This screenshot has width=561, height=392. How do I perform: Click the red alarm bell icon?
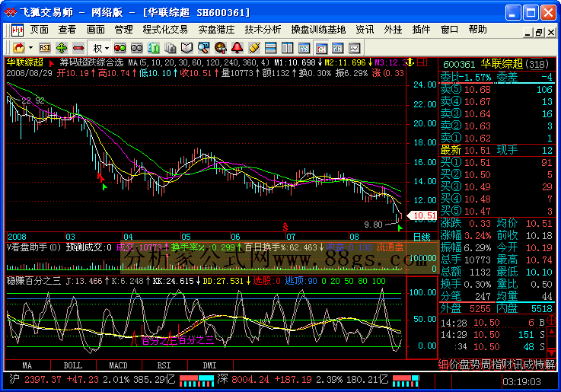click(237, 47)
